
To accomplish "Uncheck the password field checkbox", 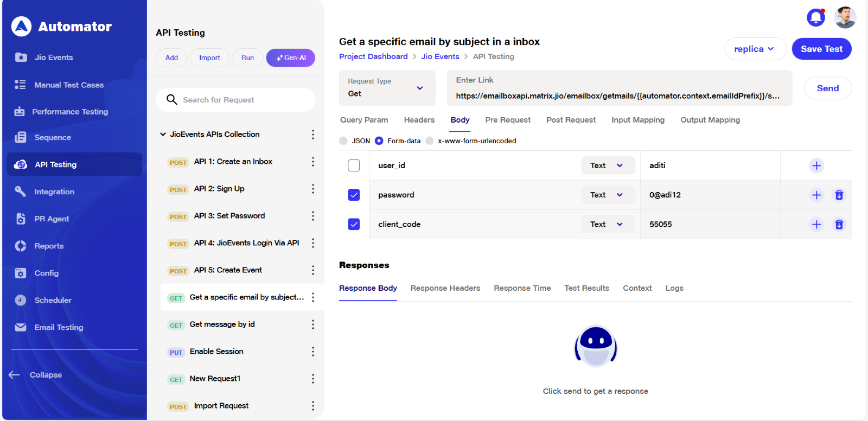I will [x=354, y=195].
